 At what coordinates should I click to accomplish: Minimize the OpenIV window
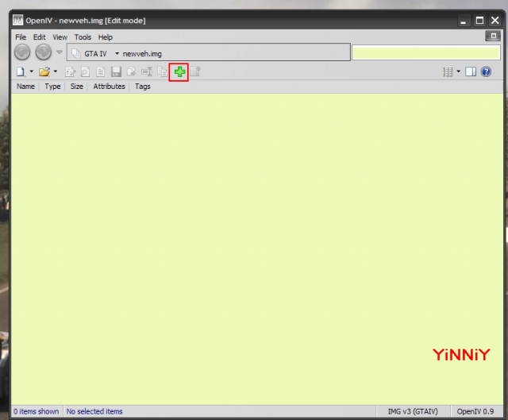pos(464,21)
